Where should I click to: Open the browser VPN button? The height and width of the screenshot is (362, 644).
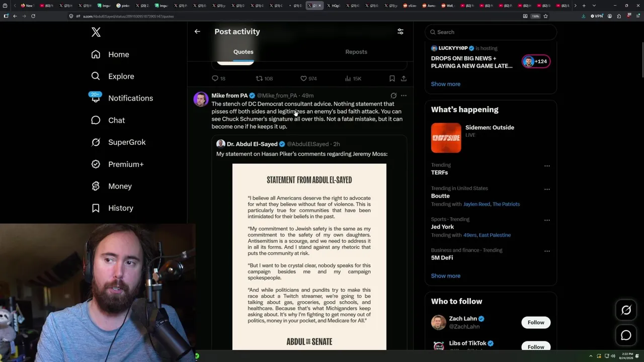coord(597,16)
